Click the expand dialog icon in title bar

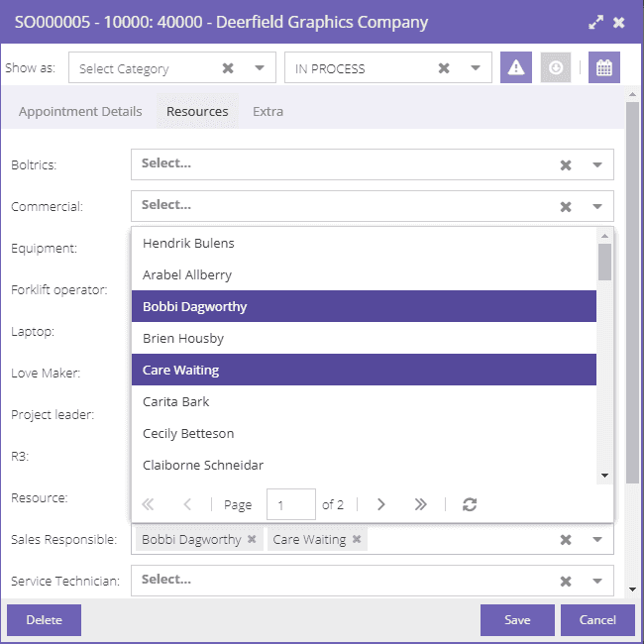pos(595,22)
